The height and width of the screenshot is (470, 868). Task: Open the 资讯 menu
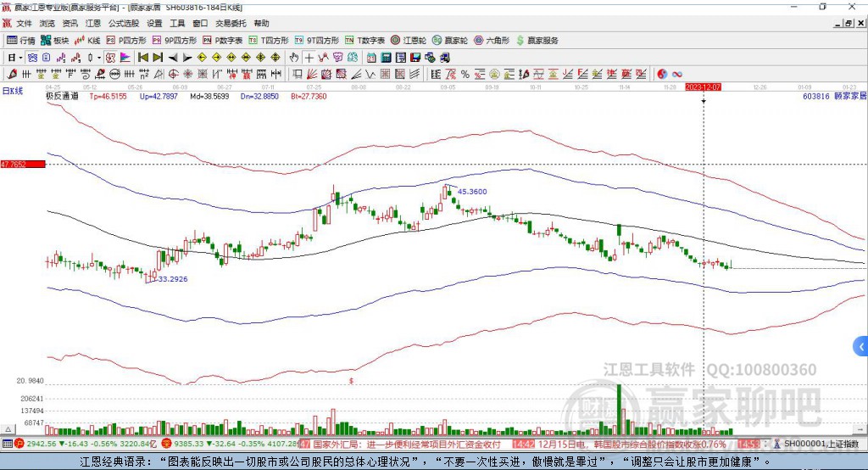70,23
